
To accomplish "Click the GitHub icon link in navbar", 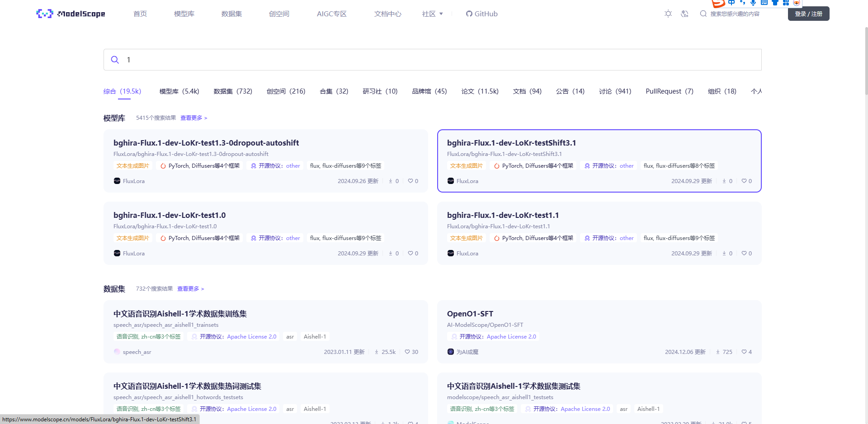I will coord(469,14).
